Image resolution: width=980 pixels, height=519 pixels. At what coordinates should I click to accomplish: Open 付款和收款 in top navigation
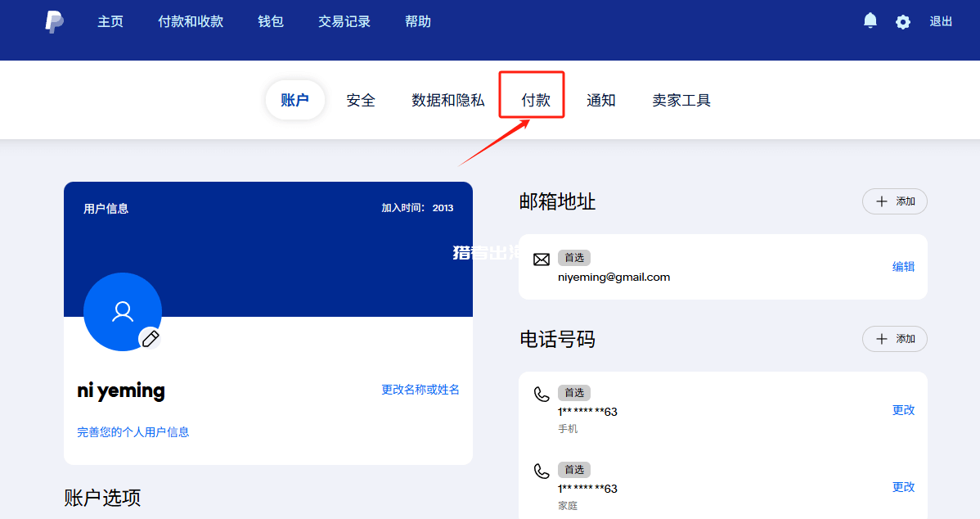tap(191, 21)
